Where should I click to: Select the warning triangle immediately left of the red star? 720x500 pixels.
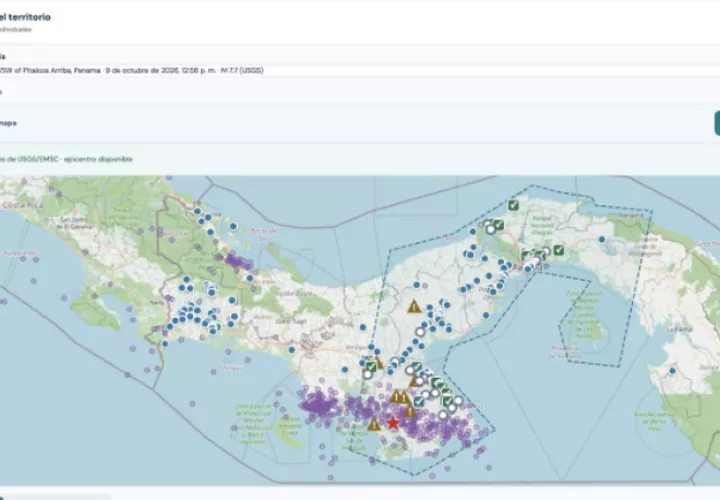pos(374,424)
